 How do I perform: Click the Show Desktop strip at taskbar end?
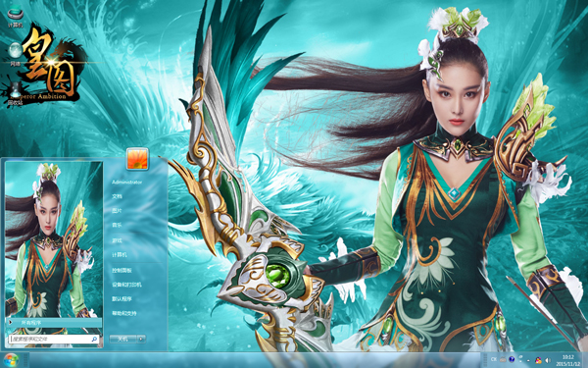(x=584, y=360)
